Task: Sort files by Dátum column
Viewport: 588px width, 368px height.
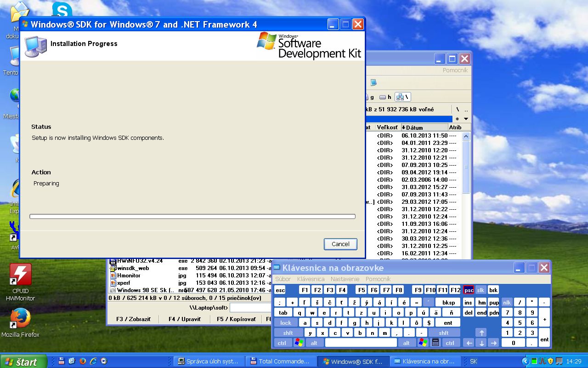Action: point(424,127)
